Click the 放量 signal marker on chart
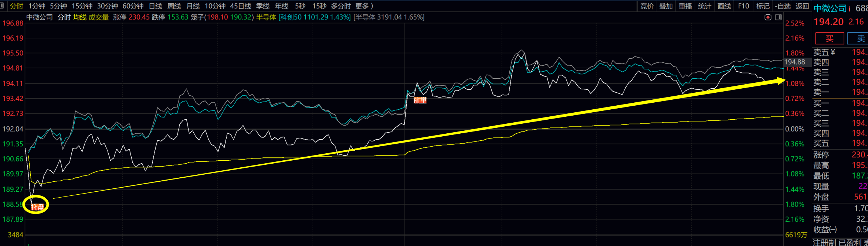The image size is (868, 246). [x=420, y=100]
